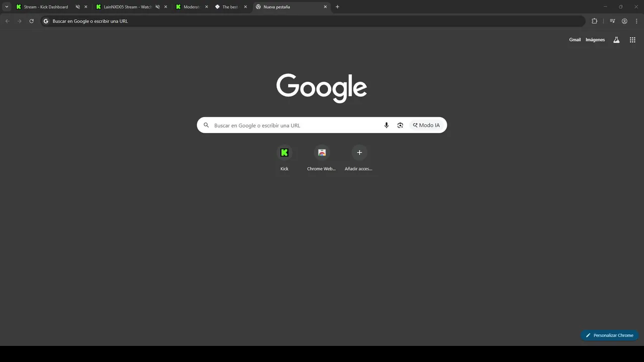Image resolution: width=644 pixels, height=362 pixels.
Task: Open the Kick shortcut
Action: click(x=284, y=158)
